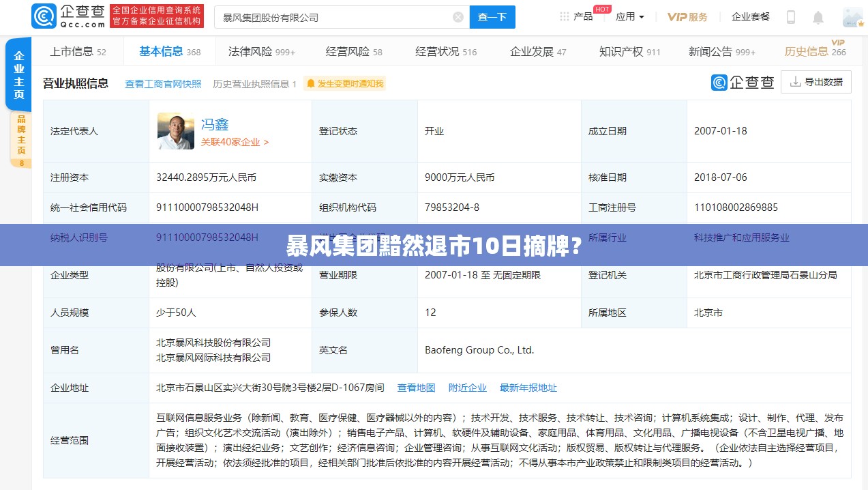This screenshot has width=868, height=490.
Task: Clear the search box text
Action: (458, 17)
